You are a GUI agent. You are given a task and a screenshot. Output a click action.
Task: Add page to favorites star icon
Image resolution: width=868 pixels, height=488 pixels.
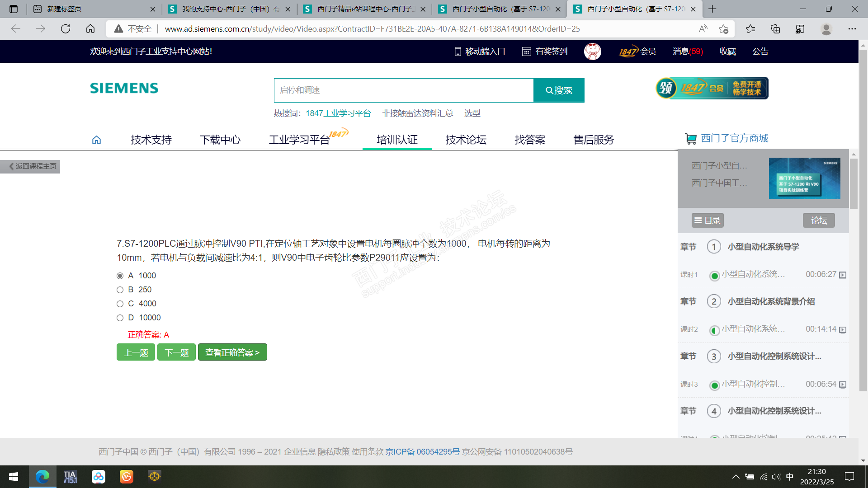coord(723,29)
